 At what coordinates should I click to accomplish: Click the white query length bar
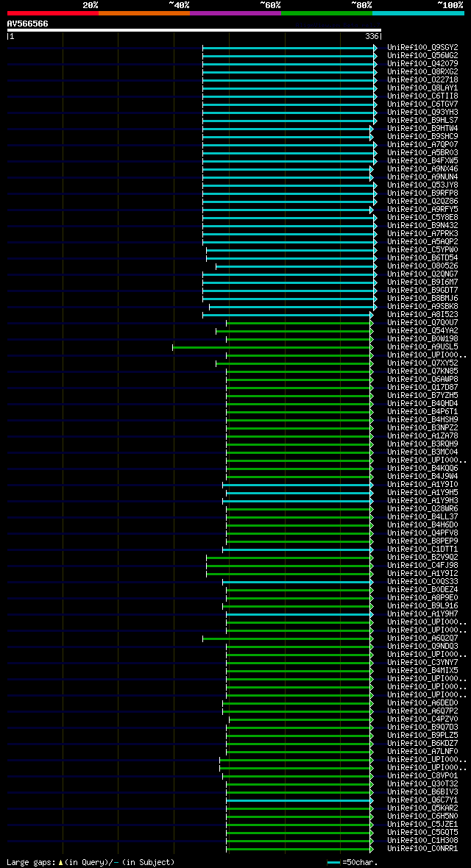(194, 30)
